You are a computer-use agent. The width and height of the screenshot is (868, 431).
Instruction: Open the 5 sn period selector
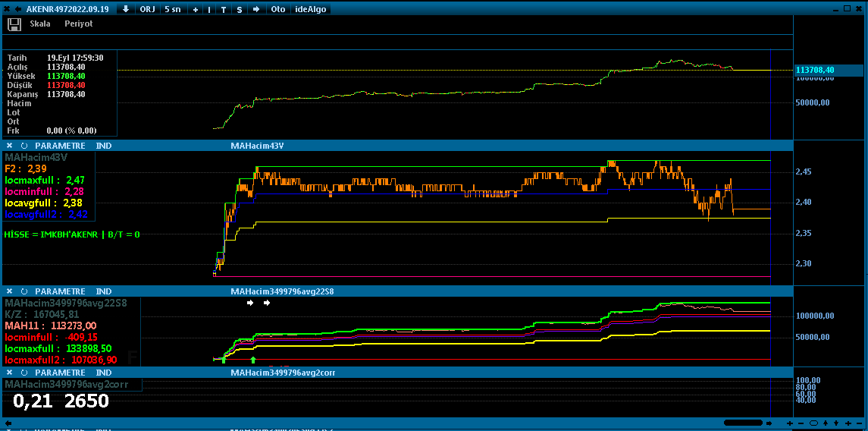(x=172, y=9)
